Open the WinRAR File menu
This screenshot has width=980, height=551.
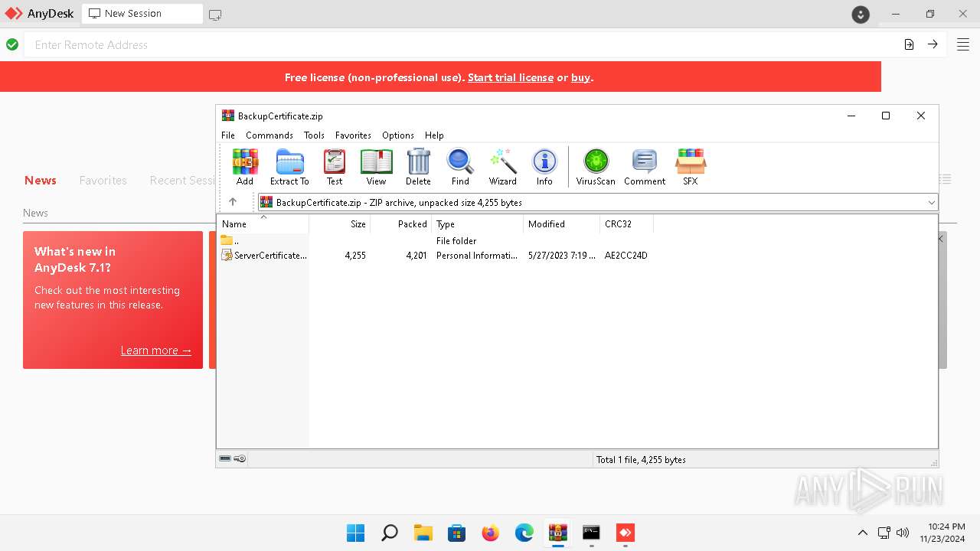(x=228, y=135)
